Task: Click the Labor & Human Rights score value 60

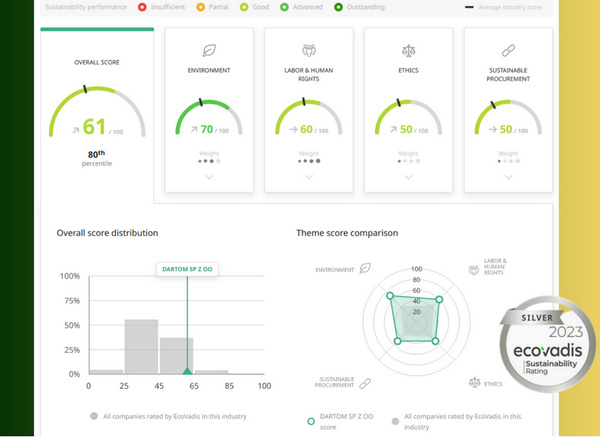Action: [307, 129]
